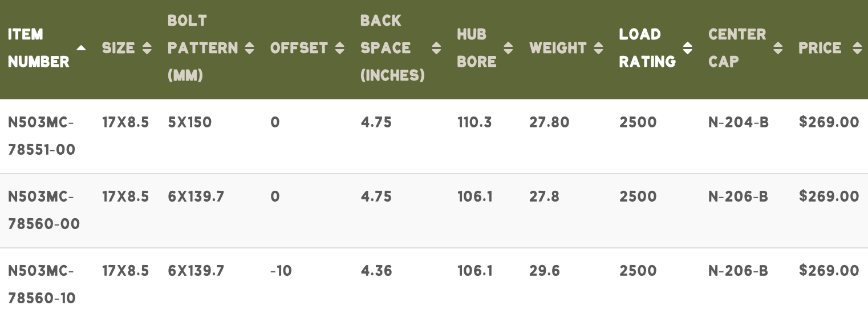Screen dimensions: 868x313
Task: Click the Load Rating header text
Action: 647,48
